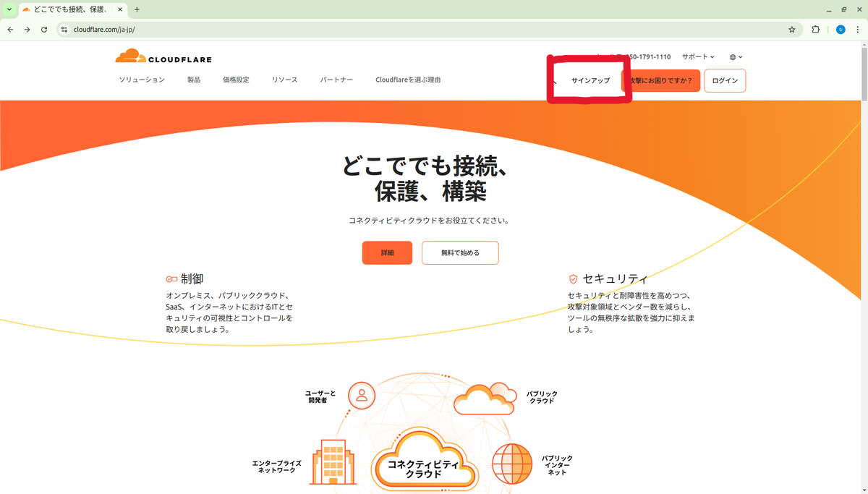Open the Cloudflareを選ぶ理由 menu

[408, 80]
